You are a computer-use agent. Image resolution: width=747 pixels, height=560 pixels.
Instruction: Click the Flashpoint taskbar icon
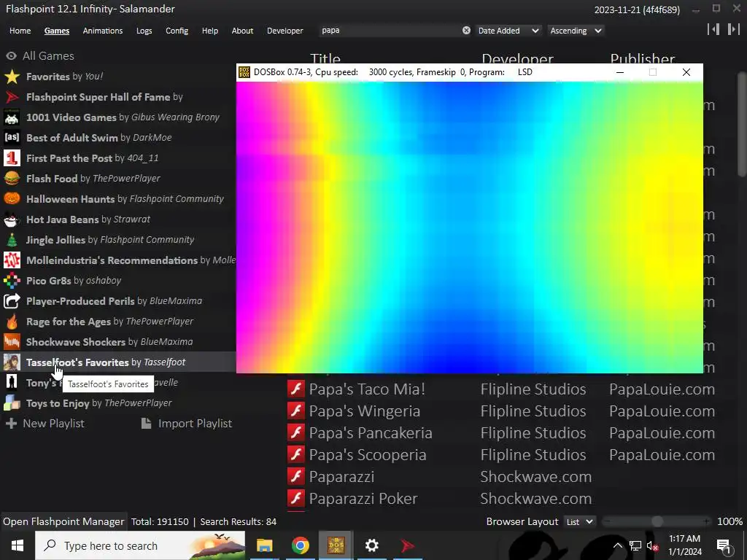[407, 545]
